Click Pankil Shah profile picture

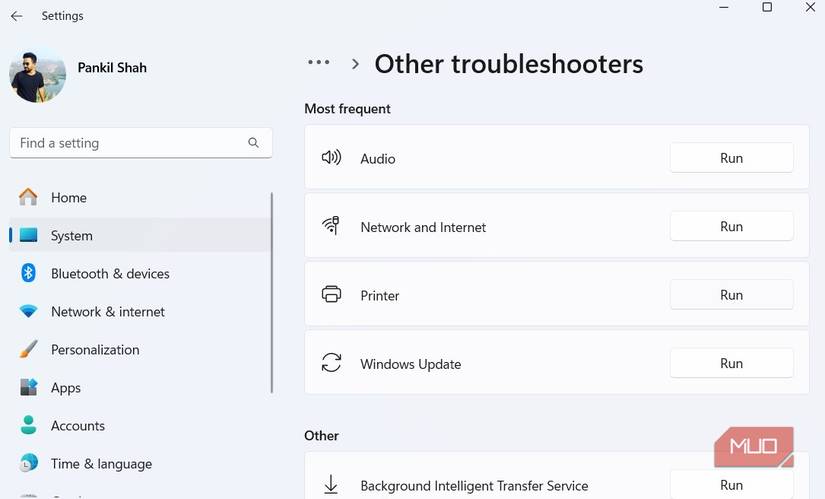point(38,74)
